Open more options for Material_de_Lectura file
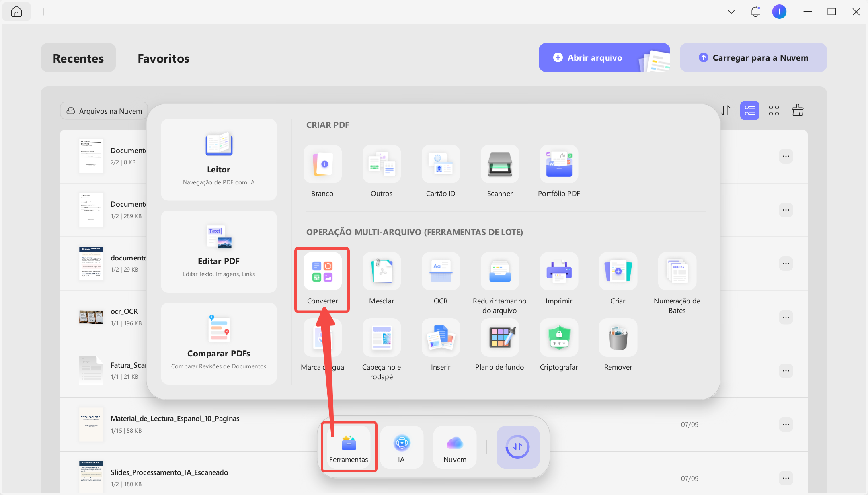Screen dimensions: 868x495 click(786, 424)
